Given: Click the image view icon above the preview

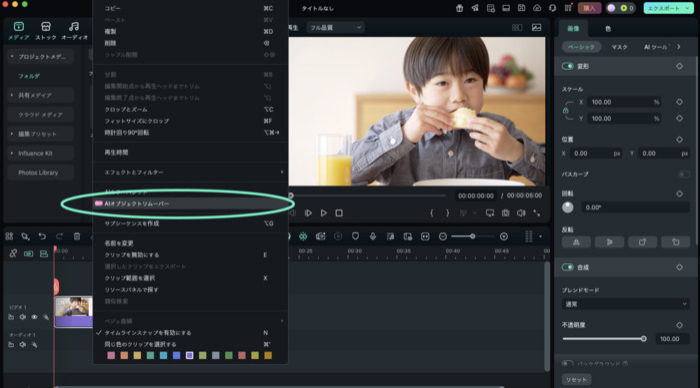Looking at the screenshot, I should click(537, 28).
